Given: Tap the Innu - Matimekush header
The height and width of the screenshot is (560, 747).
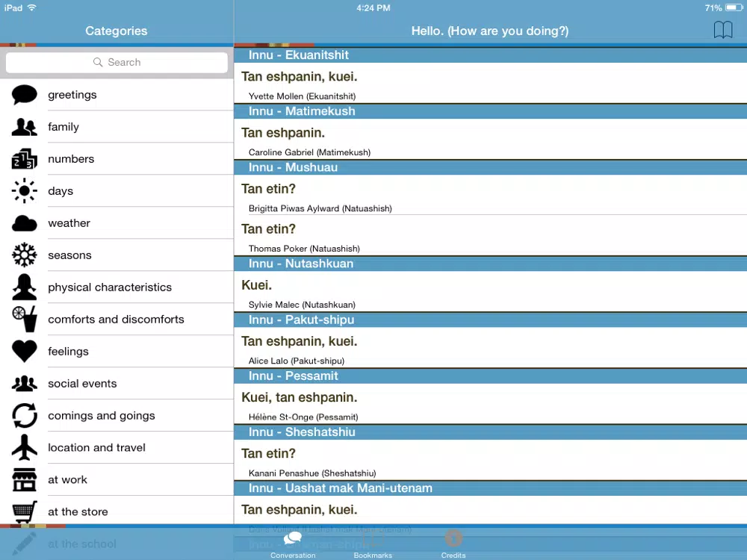Looking at the screenshot, I should click(490, 111).
